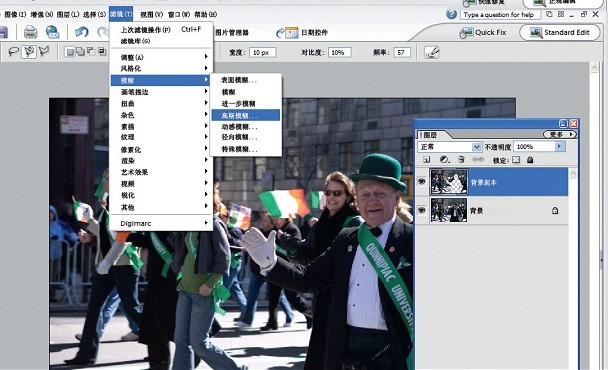This screenshot has height=370, width=608.
Task: Choose 高斯模糊... from blur submenu
Action: click(245, 116)
